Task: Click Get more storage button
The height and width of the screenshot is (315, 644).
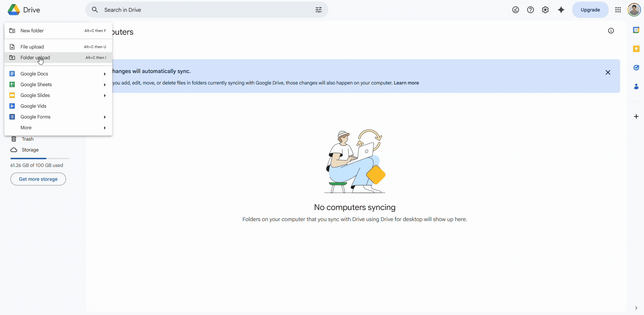Action: [x=38, y=179]
